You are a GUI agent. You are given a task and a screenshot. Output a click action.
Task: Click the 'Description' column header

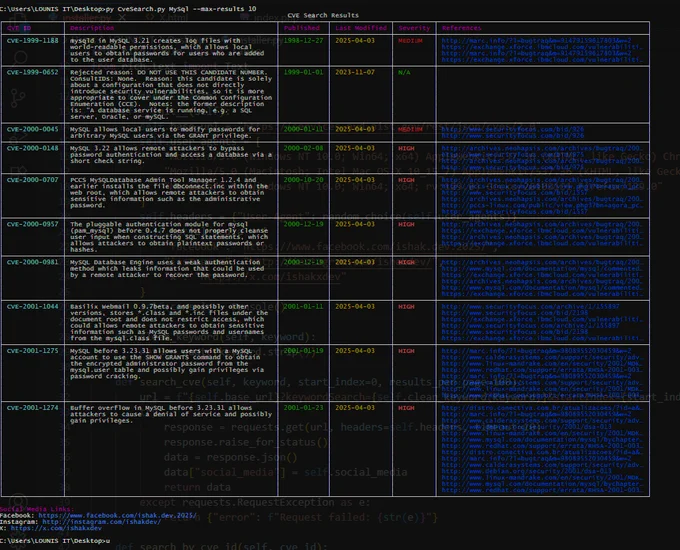click(x=92, y=28)
